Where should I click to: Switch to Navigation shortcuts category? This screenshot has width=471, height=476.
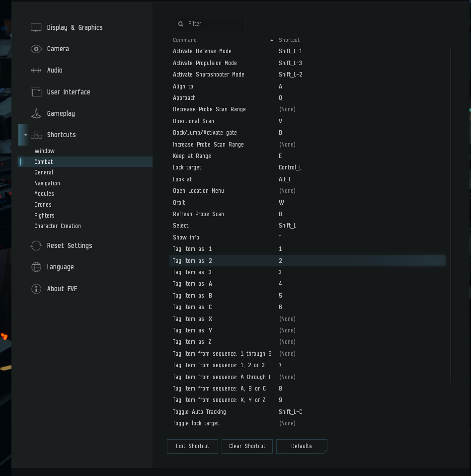point(47,183)
